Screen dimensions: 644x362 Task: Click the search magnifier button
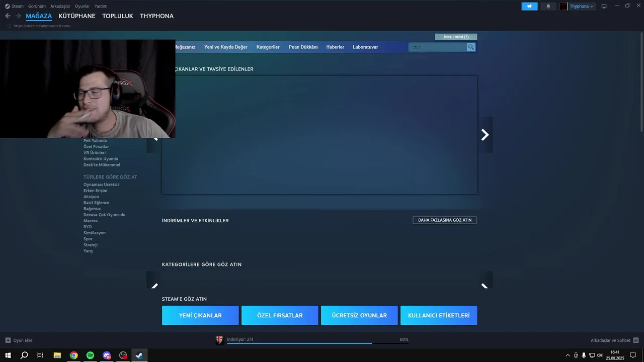(471, 47)
